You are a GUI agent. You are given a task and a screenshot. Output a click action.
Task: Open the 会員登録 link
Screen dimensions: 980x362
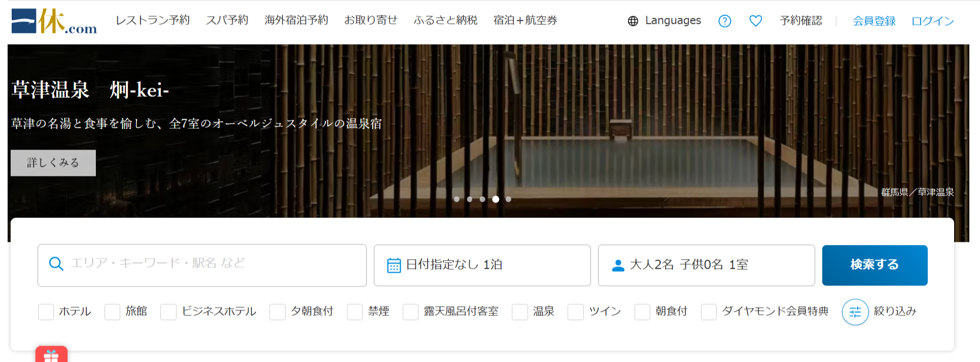pyautogui.click(x=874, y=21)
